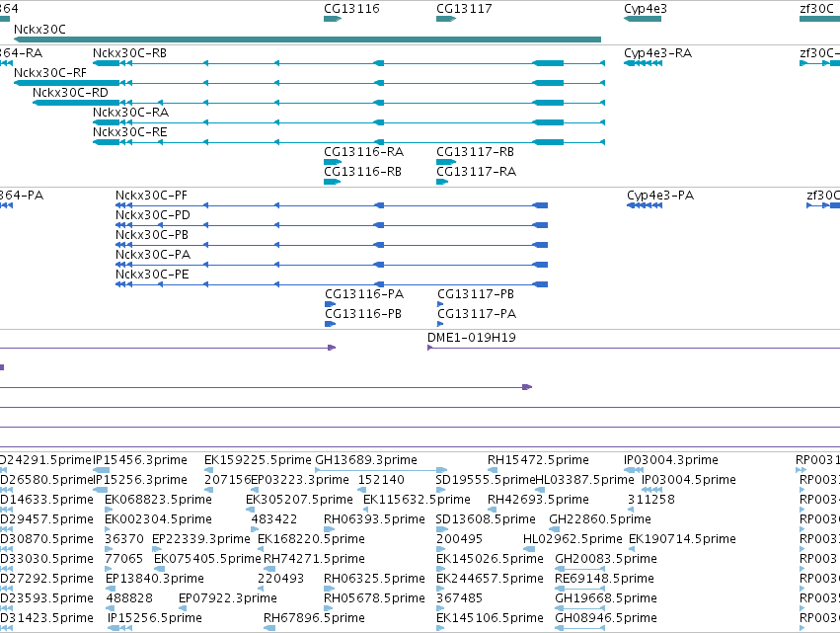Screen dimensions: 840x633
Task: Click the RH42693.5prime EST label
Action: (x=538, y=500)
